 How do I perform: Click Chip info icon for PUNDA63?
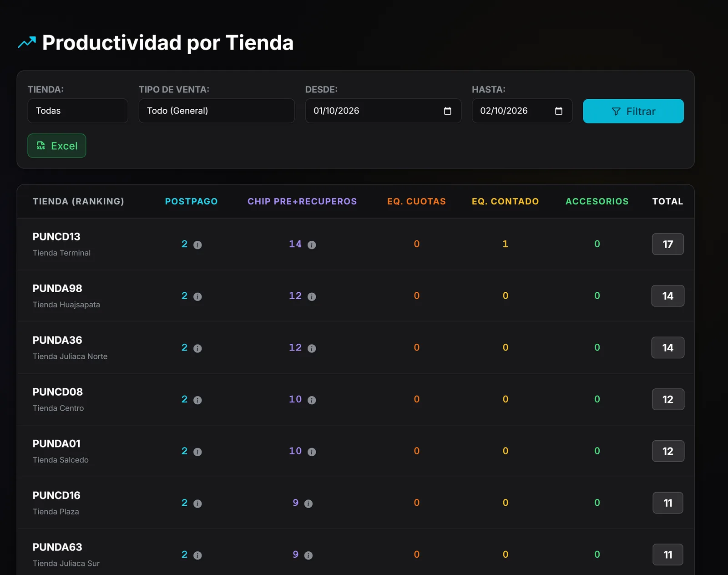(x=308, y=555)
